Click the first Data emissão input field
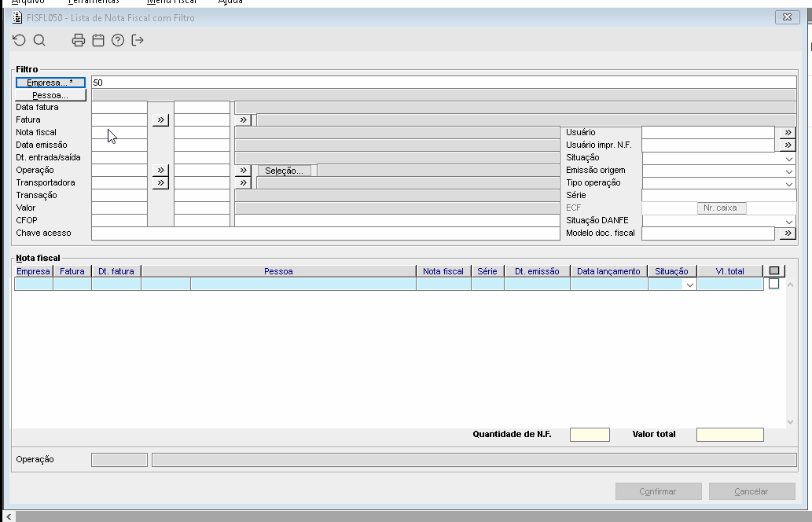This screenshot has height=522, width=812. (119, 145)
